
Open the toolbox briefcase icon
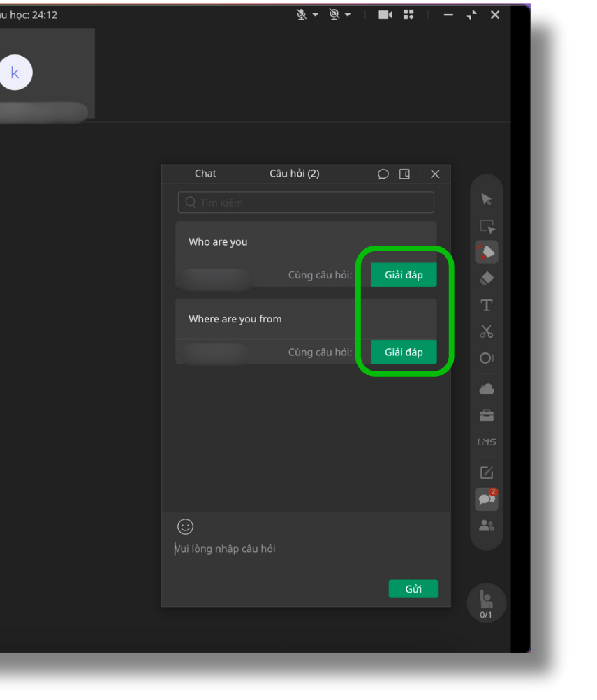[487, 415]
